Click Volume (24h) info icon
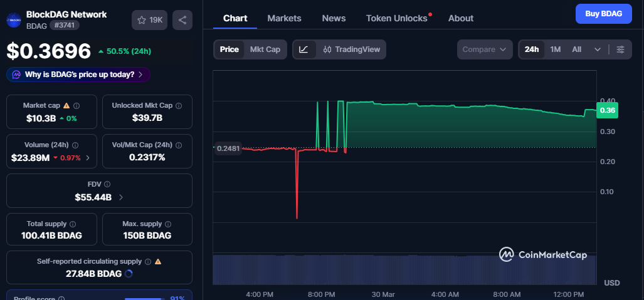 click(75, 145)
